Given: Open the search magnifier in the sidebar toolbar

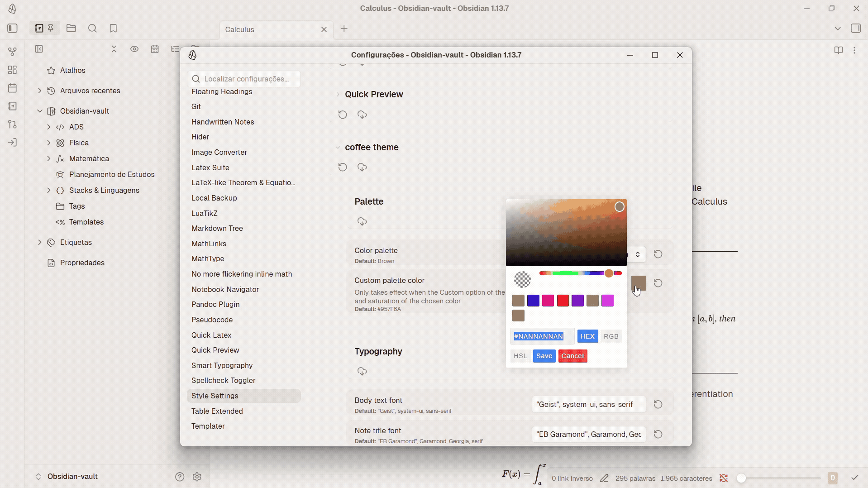Looking at the screenshot, I should 92,28.
